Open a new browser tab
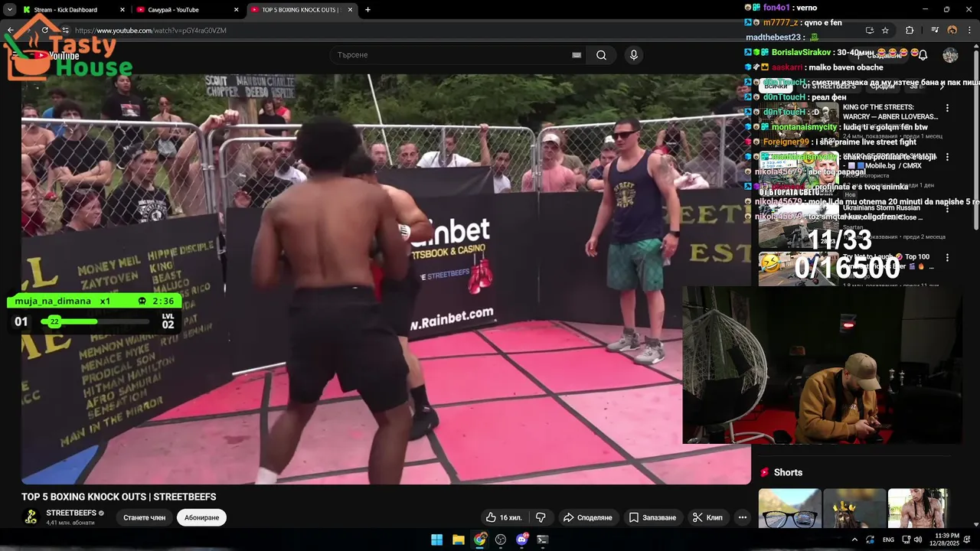 click(367, 9)
